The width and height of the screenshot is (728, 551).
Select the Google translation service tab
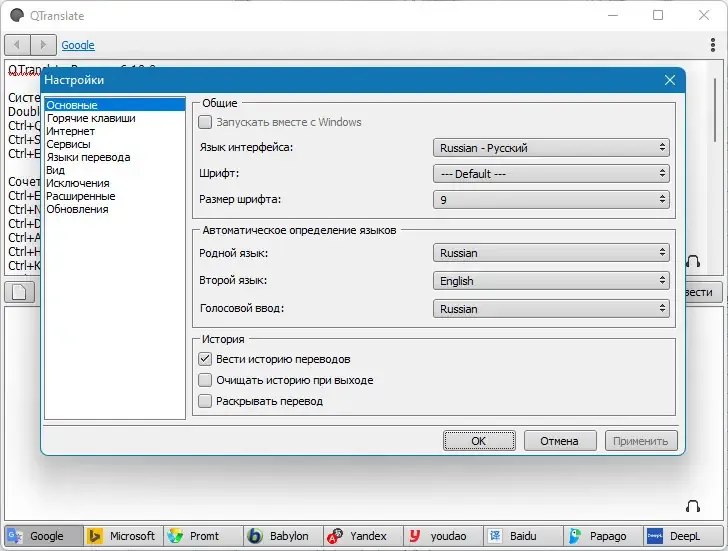(x=44, y=536)
